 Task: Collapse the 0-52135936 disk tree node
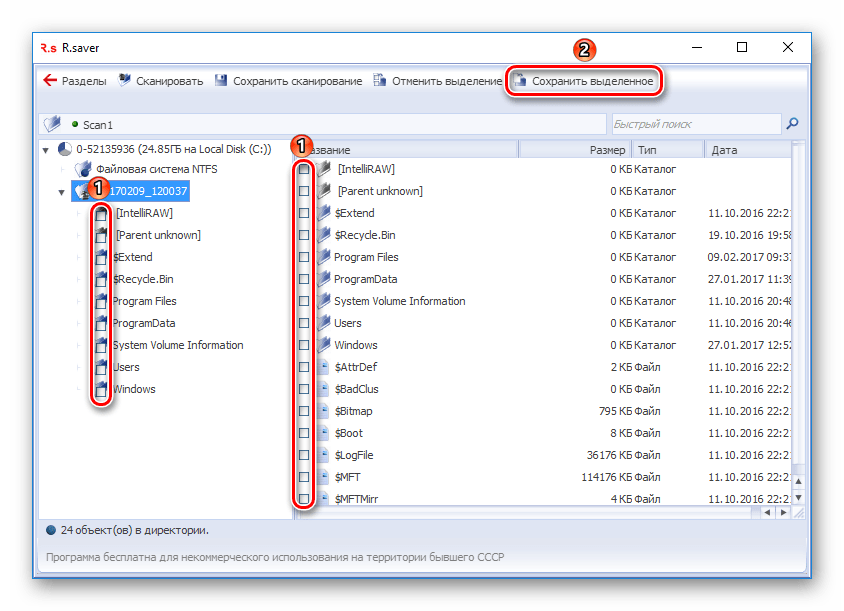[x=46, y=150]
